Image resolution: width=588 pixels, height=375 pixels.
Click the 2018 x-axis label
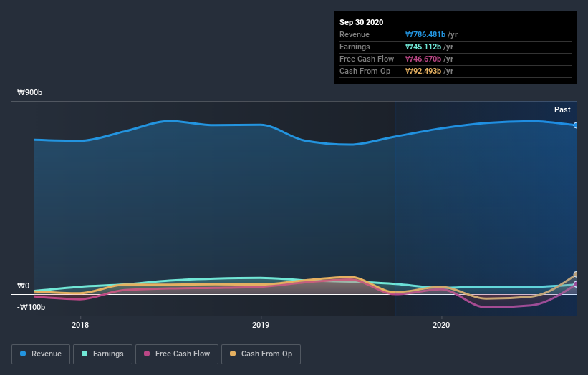pyautogui.click(x=80, y=325)
